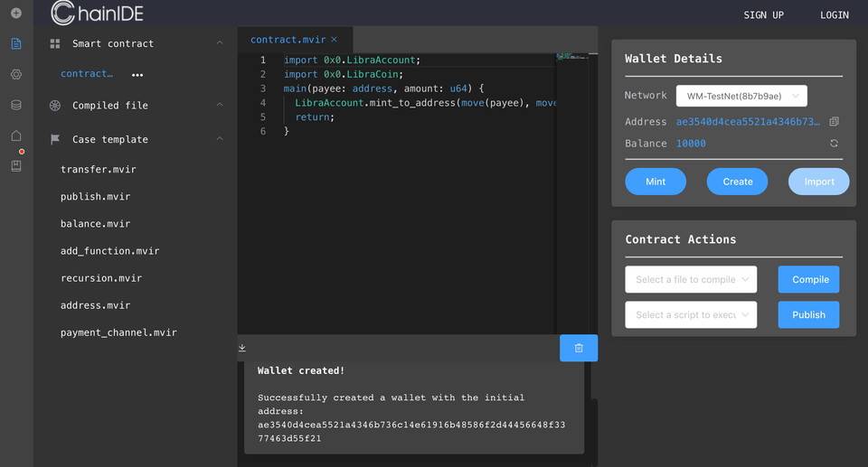Click LOGIN in top bar
Image resolution: width=868 pixels, height=467 pixels.
[835, 15]
